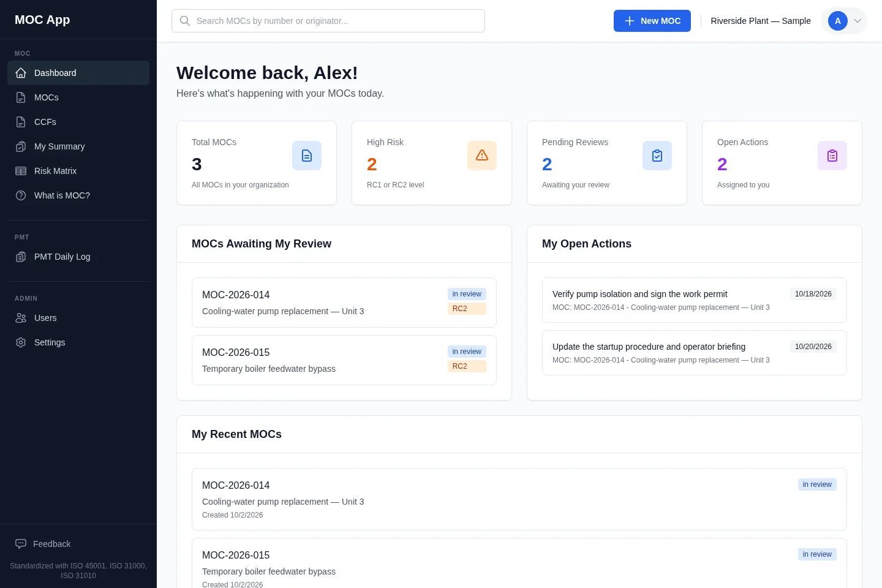The image size is (882, 588).
Task: Click the Riverside Plant — Sample label
Action: coord(761,21)
